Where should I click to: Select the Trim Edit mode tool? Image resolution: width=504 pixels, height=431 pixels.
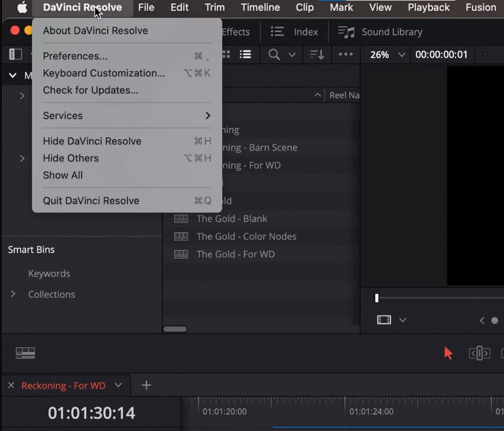(479, 353)
